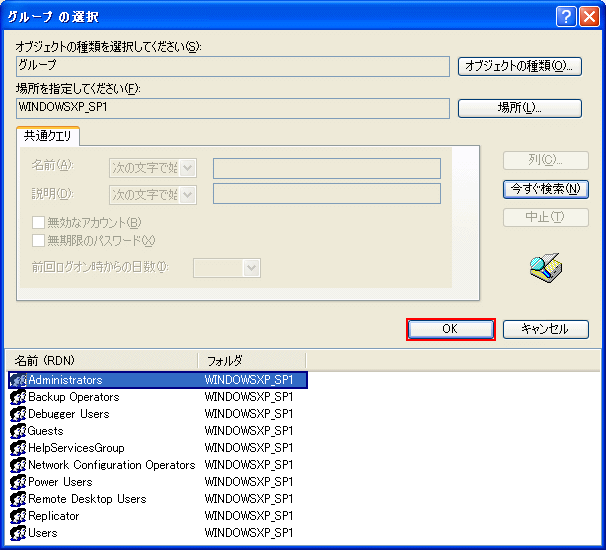Click the 中止 button
This screenshot has height=550, width=606.
coord(546,217)
